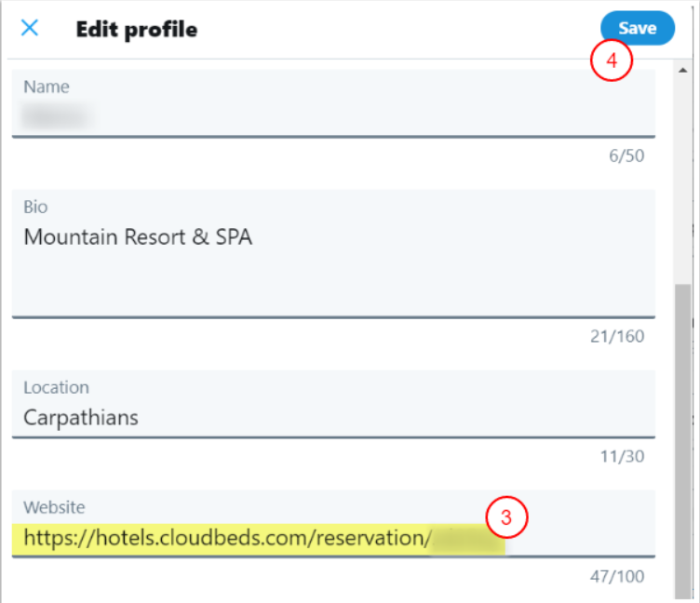Click the 6/50 name character counter
Image resolution: width=700 pixels, height=603 pixels.
[x=626, y=156]
